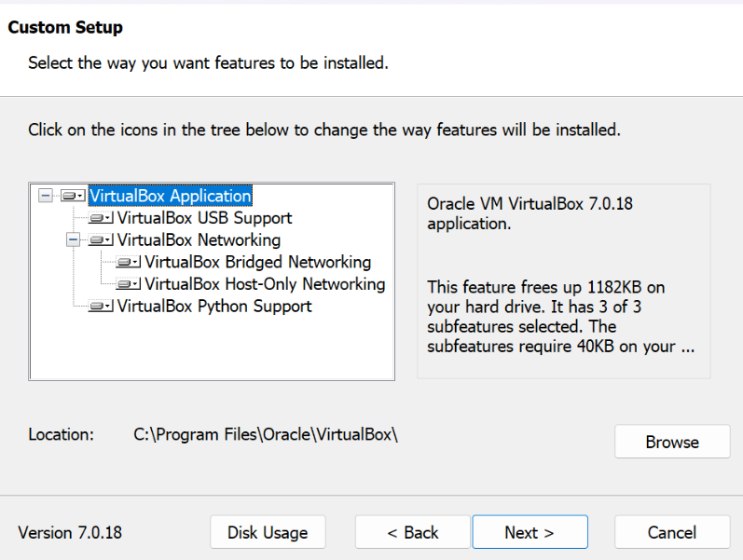Select VirtualBox Bridged Networking label

tap(257, 263)
